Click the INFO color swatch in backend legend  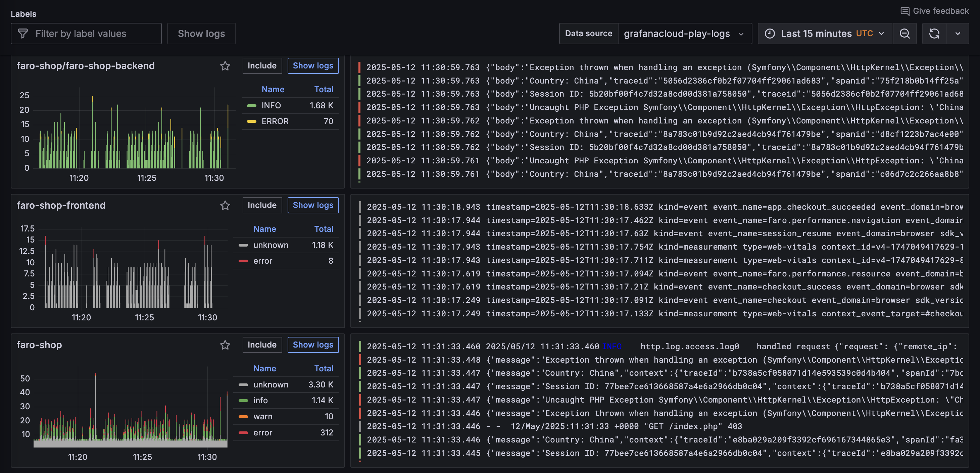pos(252,105)
